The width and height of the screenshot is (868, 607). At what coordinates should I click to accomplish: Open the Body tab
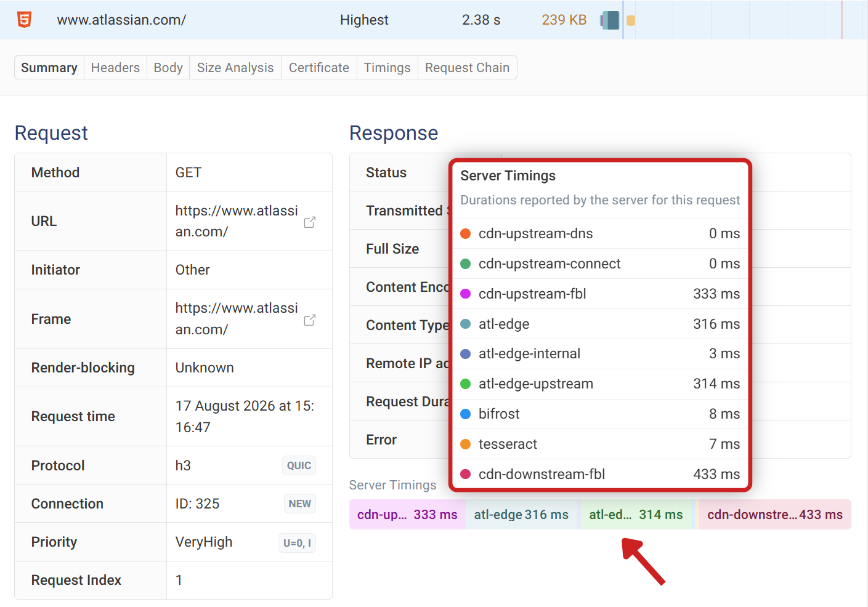pyautogui.click(x=168, y=68)
